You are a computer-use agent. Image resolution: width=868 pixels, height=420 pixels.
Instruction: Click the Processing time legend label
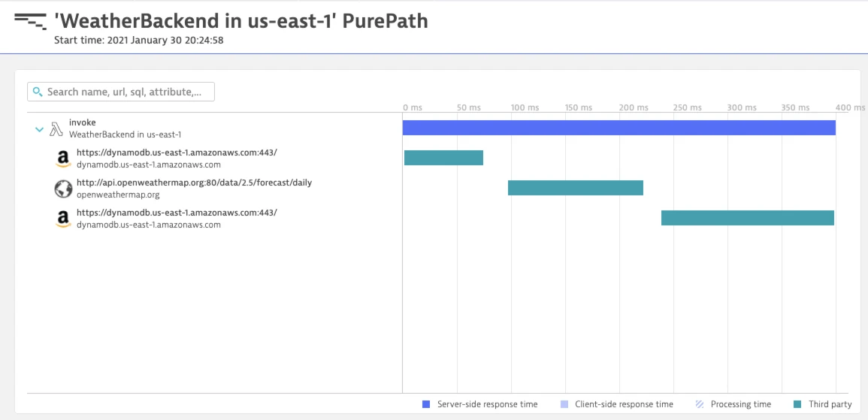tap(741, 404)
